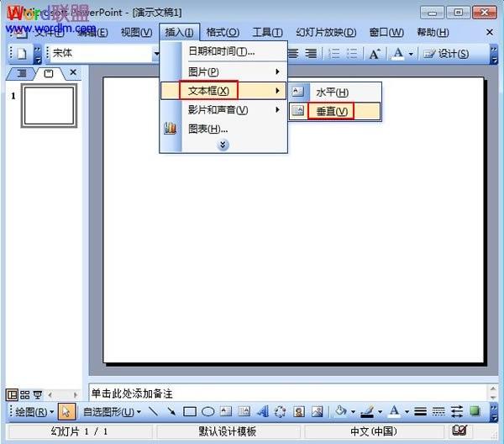This screenshot has width=504, height=444.
Task: Switch to the Outline tab in left pane
Action: click(x=21, y=73)
